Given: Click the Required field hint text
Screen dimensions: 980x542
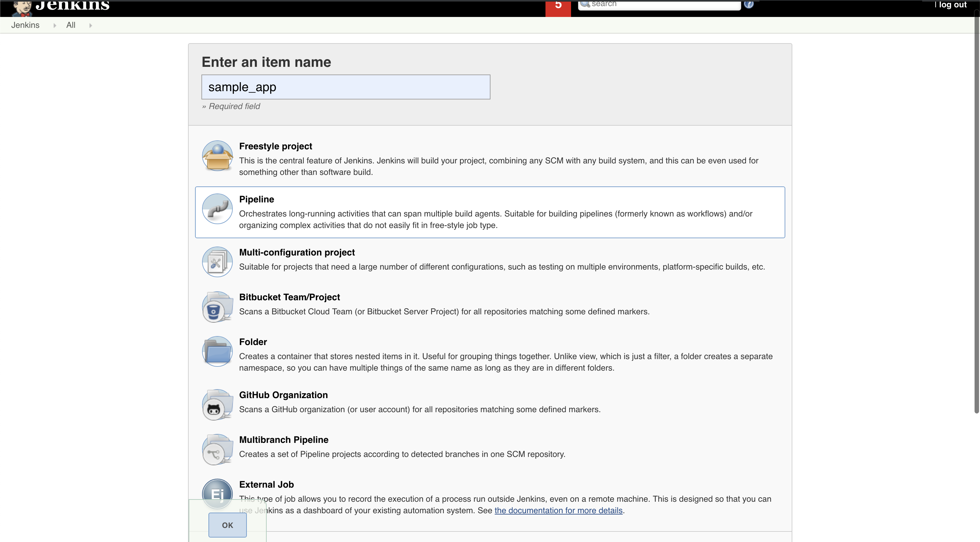Looking at the screenshot, I should pyautogui.click(x=231, y=106).
